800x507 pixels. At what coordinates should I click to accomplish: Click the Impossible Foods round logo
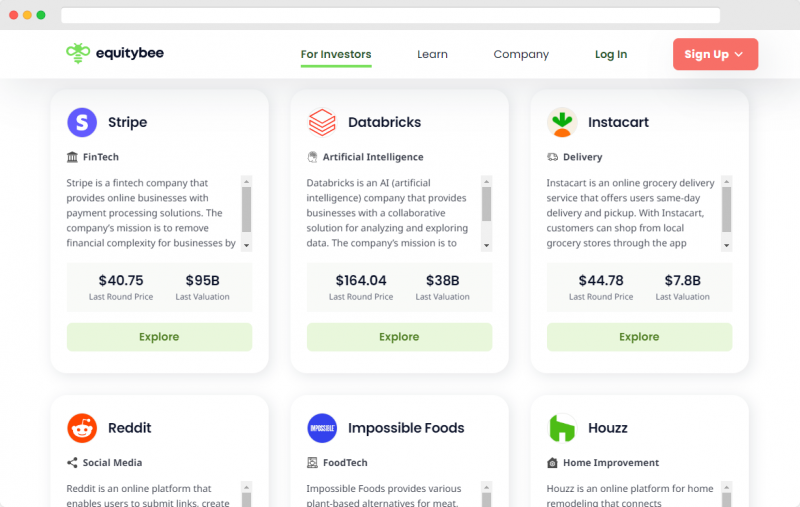322,428
